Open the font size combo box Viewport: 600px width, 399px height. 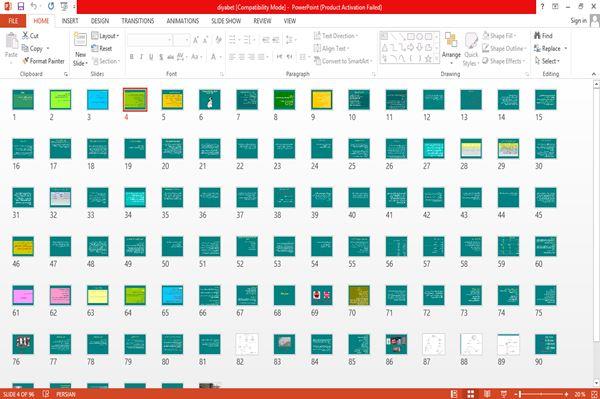click(x=181, y=40)
